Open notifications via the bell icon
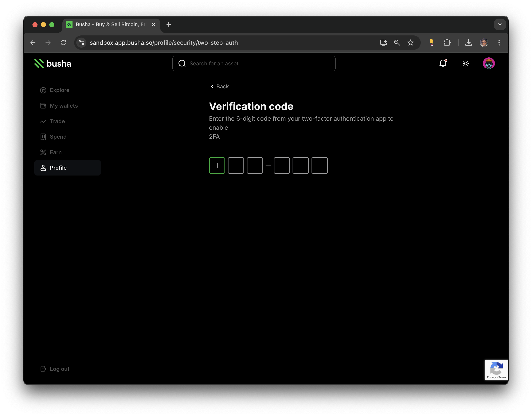The image size is (532, 416). (443, 63)
